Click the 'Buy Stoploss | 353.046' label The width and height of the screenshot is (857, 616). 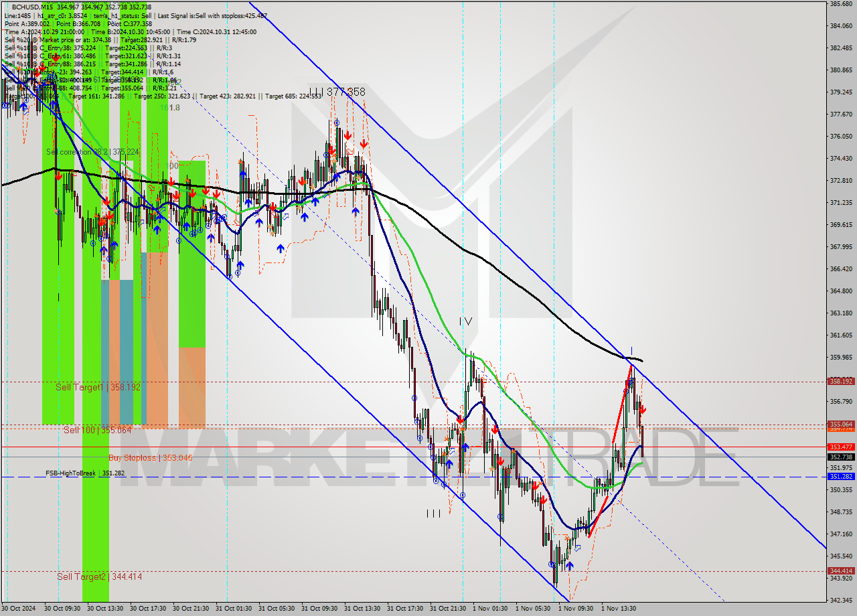(151, 457)
